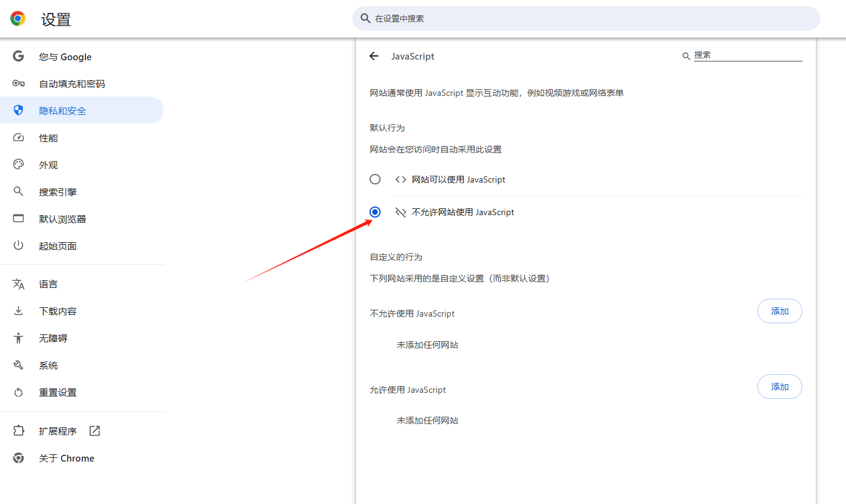Click the Chrome logo icon
This screenshot has height=504, width=846.
point(18,19)
